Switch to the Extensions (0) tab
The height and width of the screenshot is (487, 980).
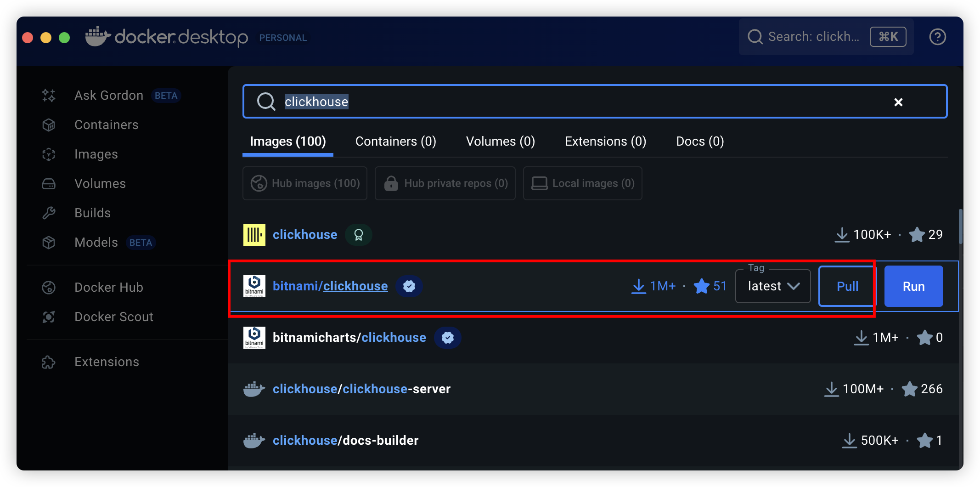pos(606,141)
